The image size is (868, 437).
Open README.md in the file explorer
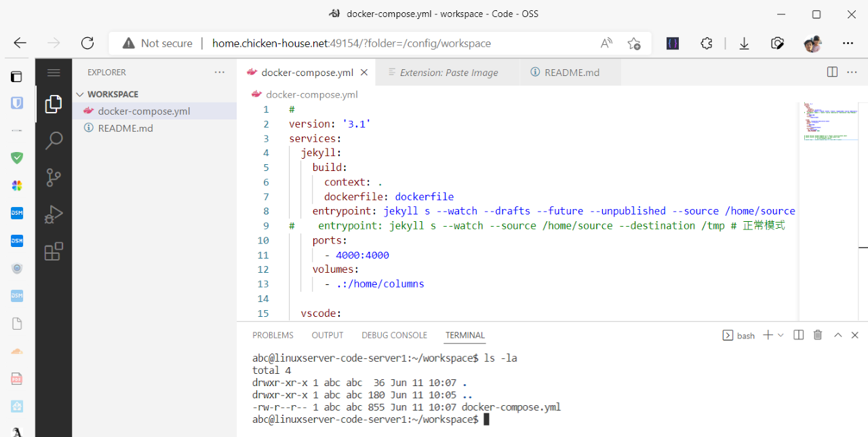[x=125, y=128]
